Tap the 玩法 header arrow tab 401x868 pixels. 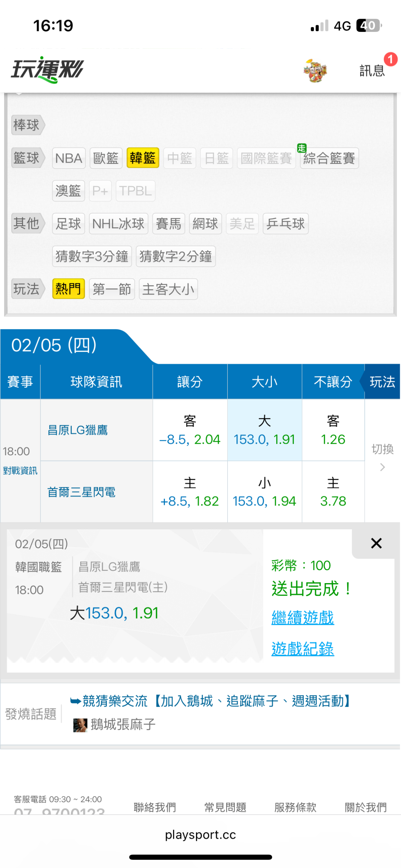pos(382,382)
